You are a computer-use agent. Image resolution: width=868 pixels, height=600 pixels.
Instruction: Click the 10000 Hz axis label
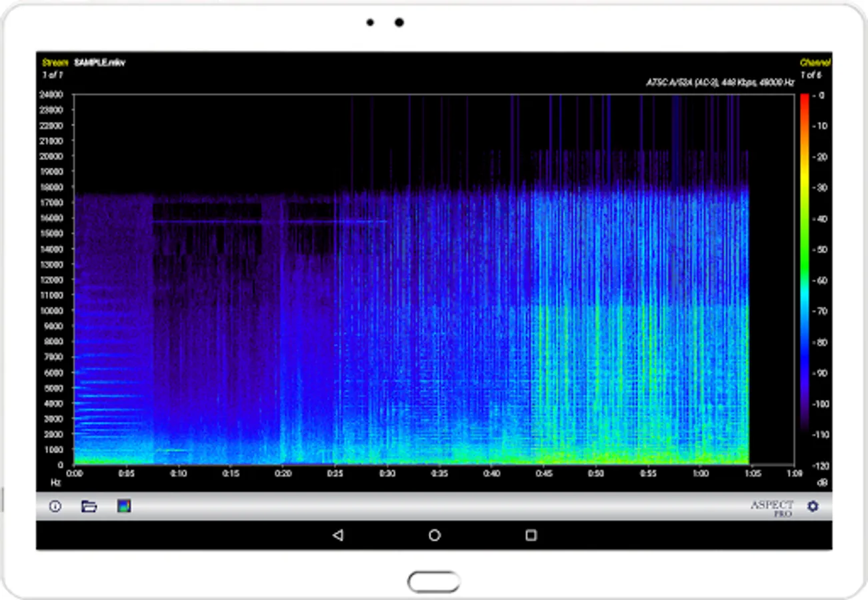point(51,311)
